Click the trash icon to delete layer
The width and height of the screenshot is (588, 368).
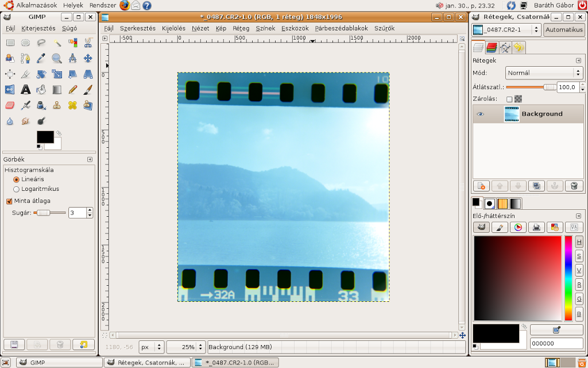pos(574,186)
